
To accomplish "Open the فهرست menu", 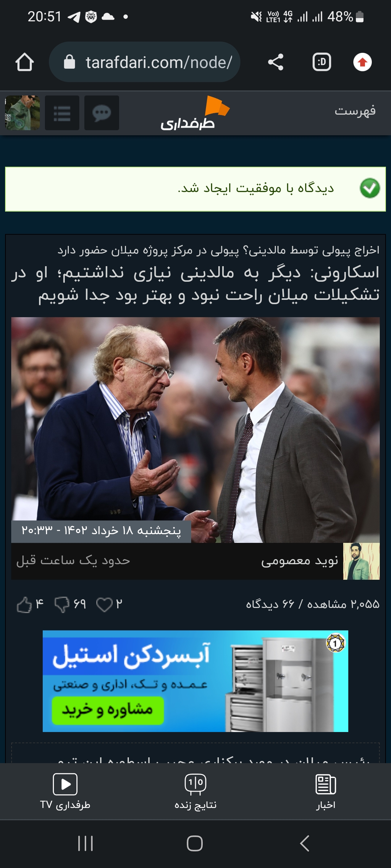I will [355, 111].
